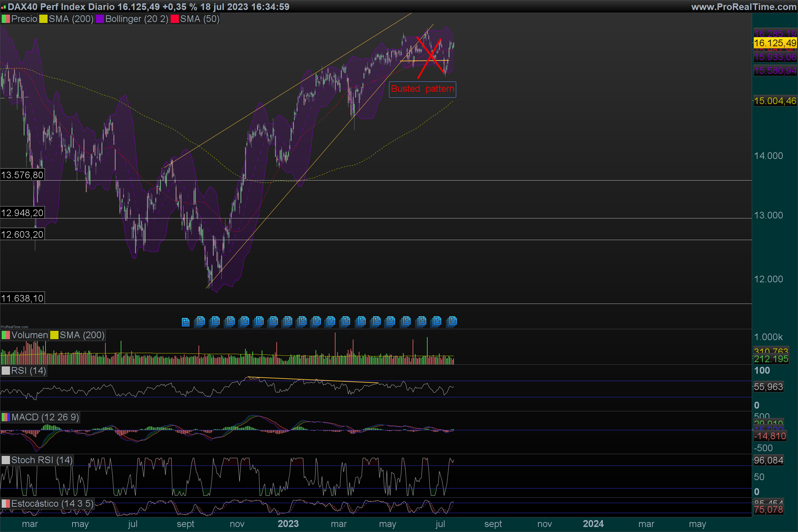
Task: Click the 13.576,80 horizontal line label
Action: (x=22, y=175)
